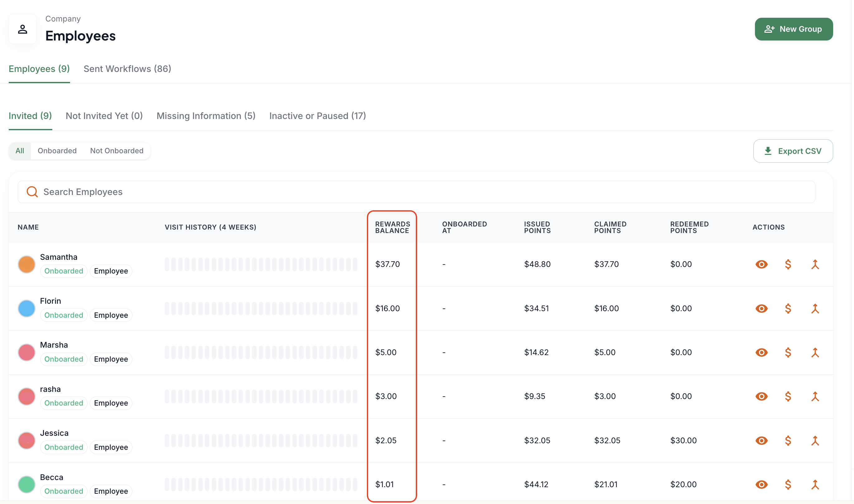Open rasha's eye view icon
854x504 pixels.
(x=761, y=396)
